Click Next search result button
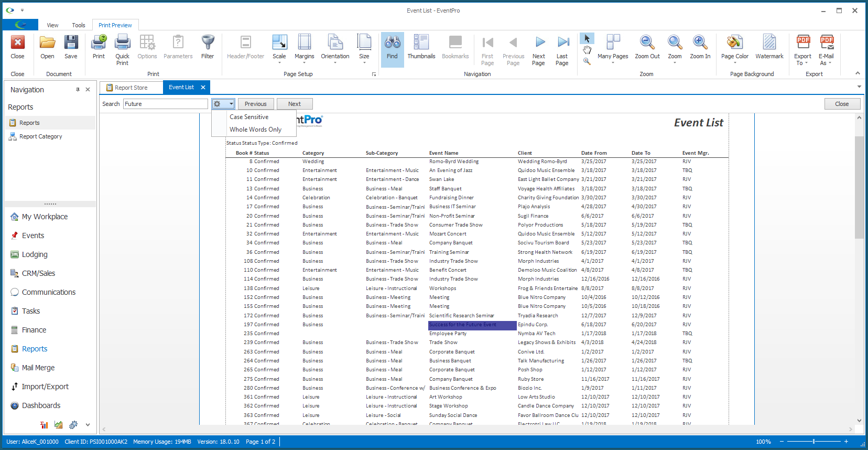Screen dimensions: 868x450 [295, 104]
